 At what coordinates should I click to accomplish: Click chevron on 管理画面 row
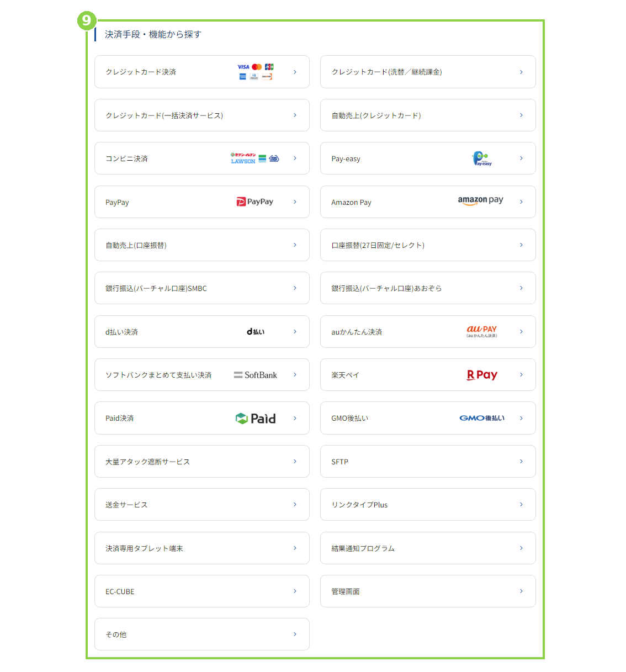pos(521,591)
